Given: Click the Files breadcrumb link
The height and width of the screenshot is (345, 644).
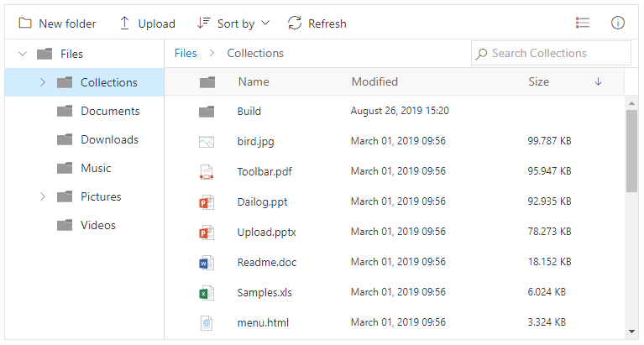Looking at the screenshot, I should click(x=186, y=53).
